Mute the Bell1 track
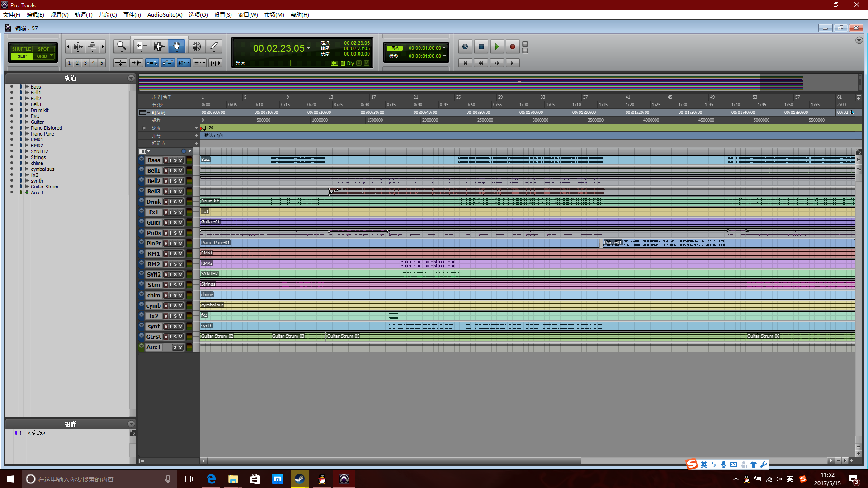The image size is (868, 488). 180,171
